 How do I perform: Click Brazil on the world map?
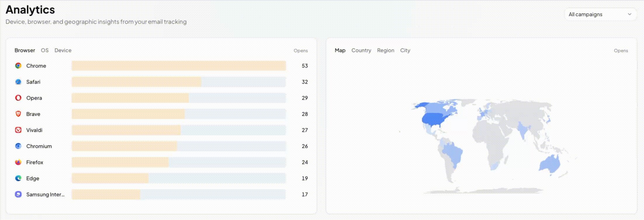[453, 153]
